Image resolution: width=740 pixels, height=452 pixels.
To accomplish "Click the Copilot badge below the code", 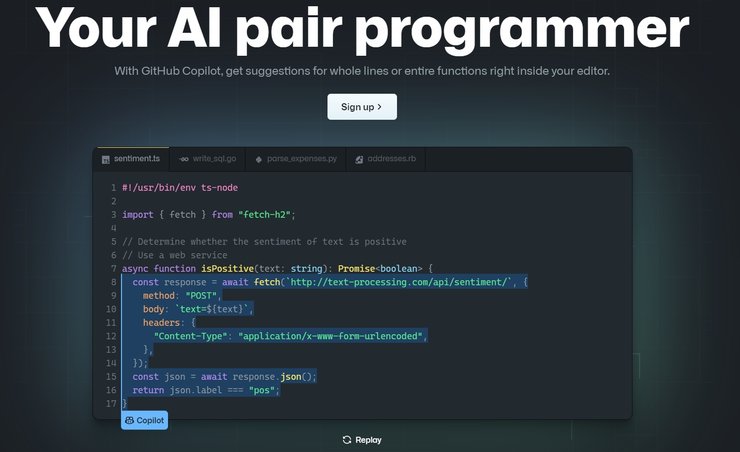I will point(144,420).
